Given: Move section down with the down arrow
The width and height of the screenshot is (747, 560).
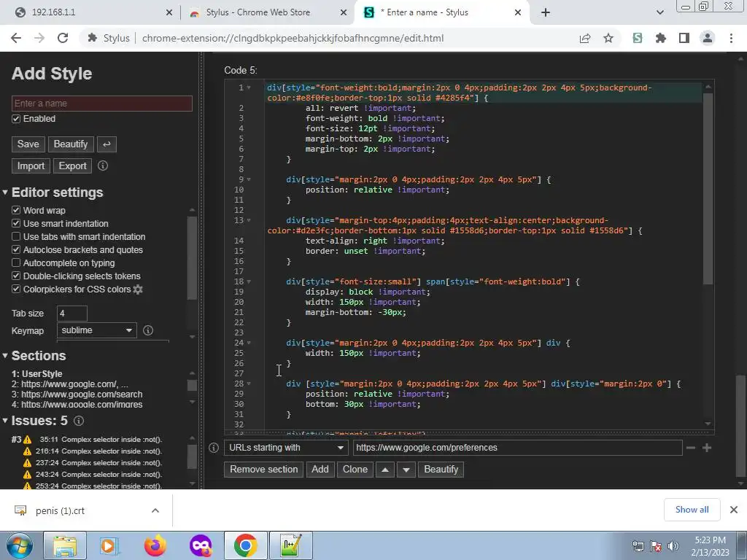Looking at the screenshot, I should [x=406, y=470].
